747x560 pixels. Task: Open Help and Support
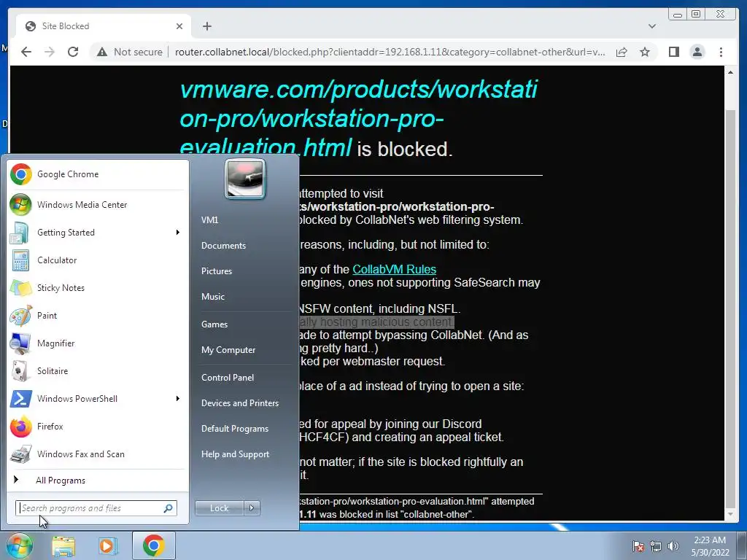pos(236,454)
